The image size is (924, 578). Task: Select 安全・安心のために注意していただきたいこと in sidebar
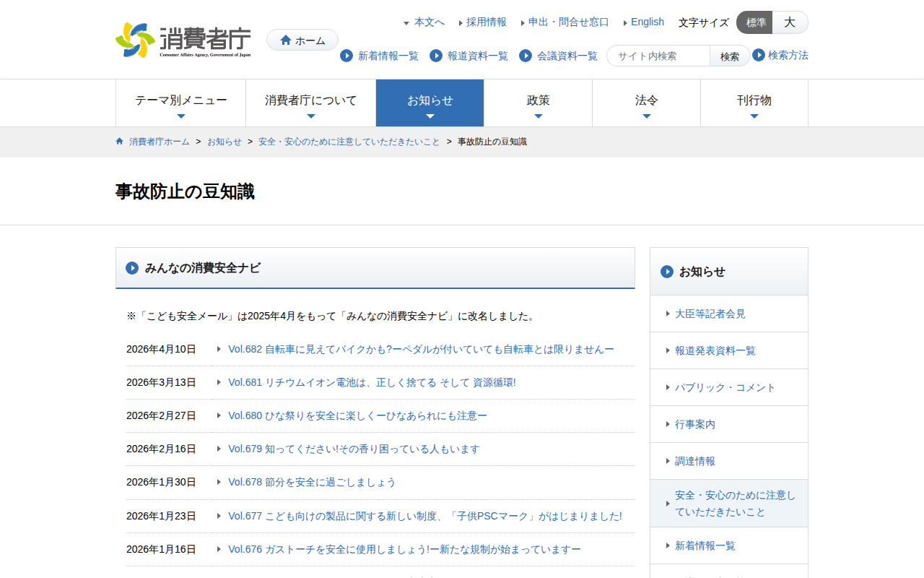pos(729,504)
